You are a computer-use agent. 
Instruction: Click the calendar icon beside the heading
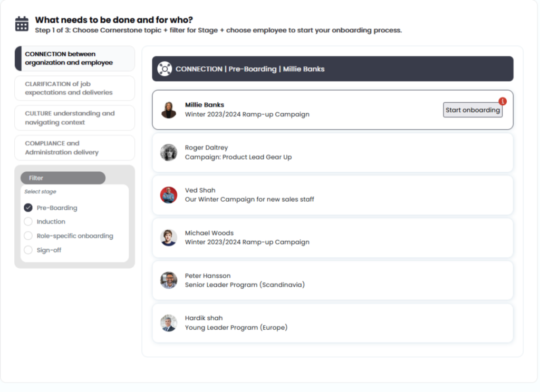pos(22,24)
